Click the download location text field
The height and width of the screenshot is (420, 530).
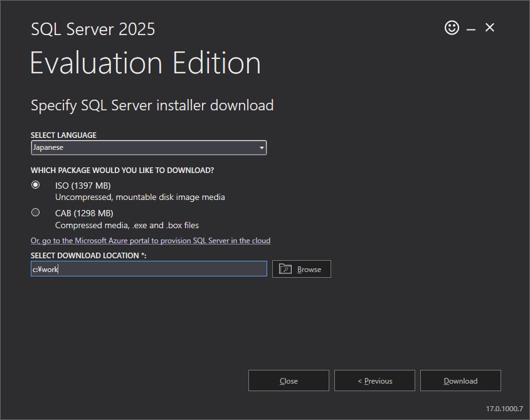point(149,268)
